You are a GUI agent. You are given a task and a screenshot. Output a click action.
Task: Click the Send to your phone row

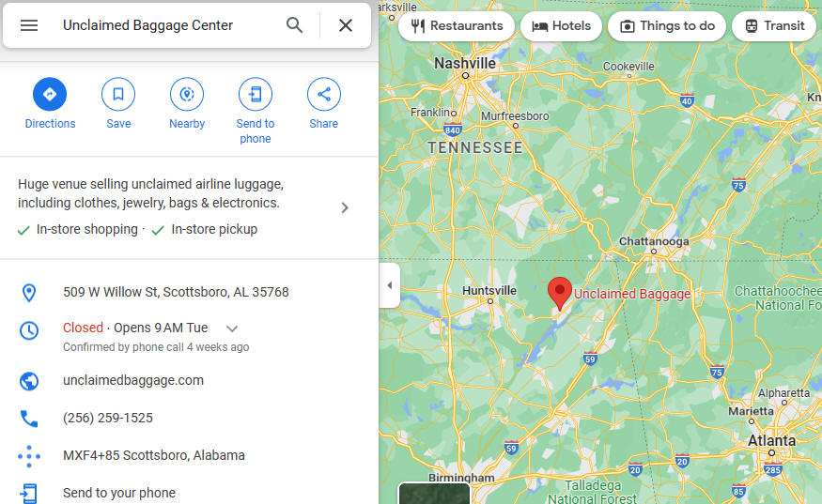pos(189,493)
